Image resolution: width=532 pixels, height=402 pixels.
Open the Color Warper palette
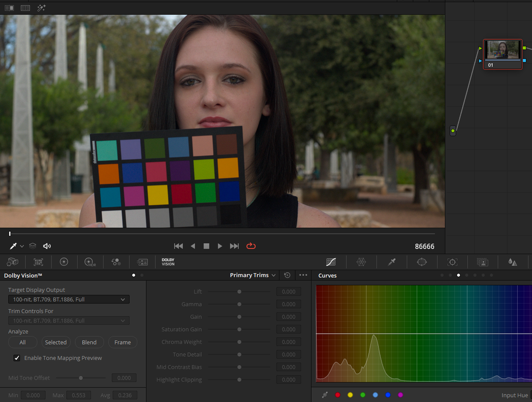(x=361, y=262)
